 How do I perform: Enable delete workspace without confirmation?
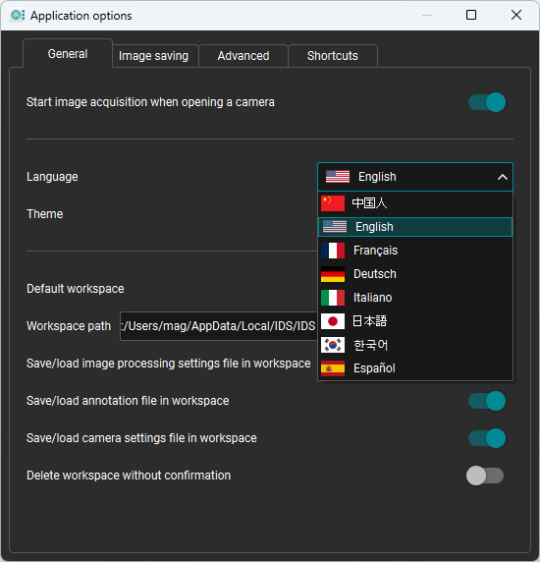pos(485,476)
